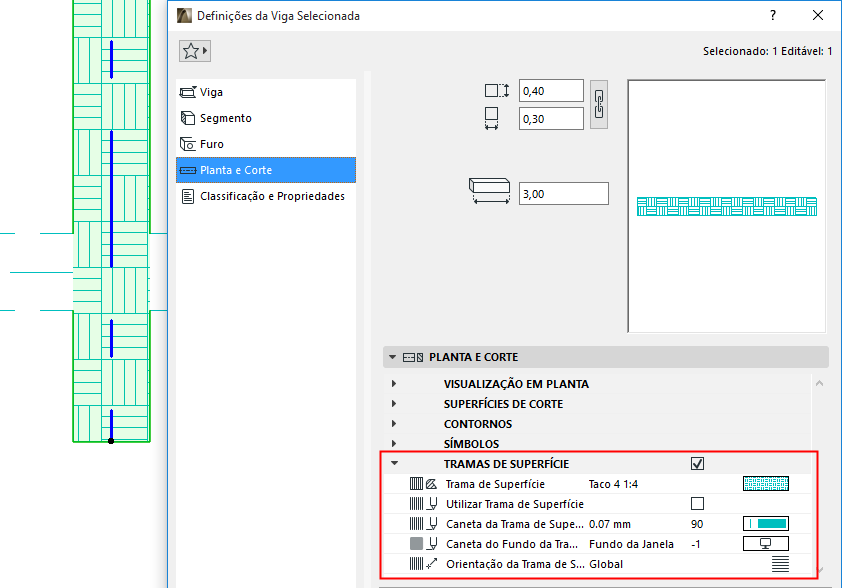The image size is (842, 588).
Task: Click the Caneta do Fundo screen-only monitor toggle
Action: 765,543
